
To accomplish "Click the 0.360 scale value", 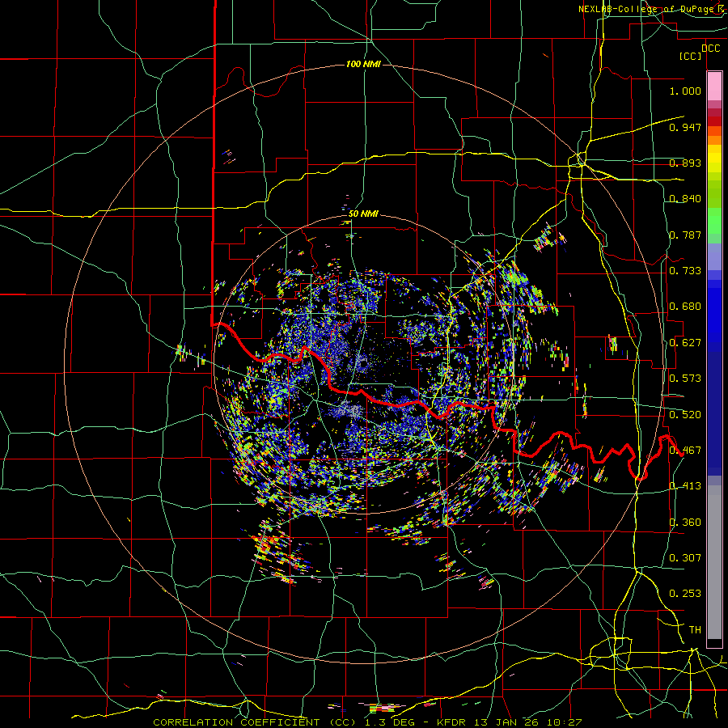I will 685,523.
